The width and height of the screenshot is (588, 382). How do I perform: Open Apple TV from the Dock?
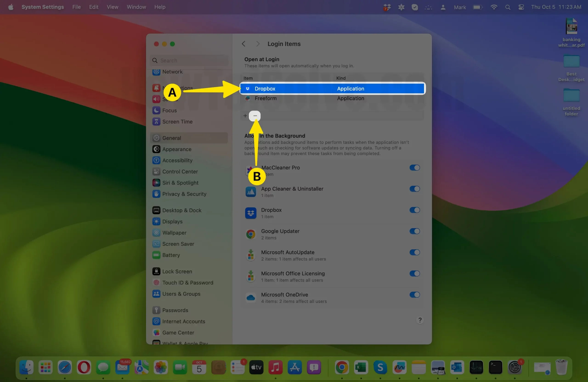tap(256, 368)
